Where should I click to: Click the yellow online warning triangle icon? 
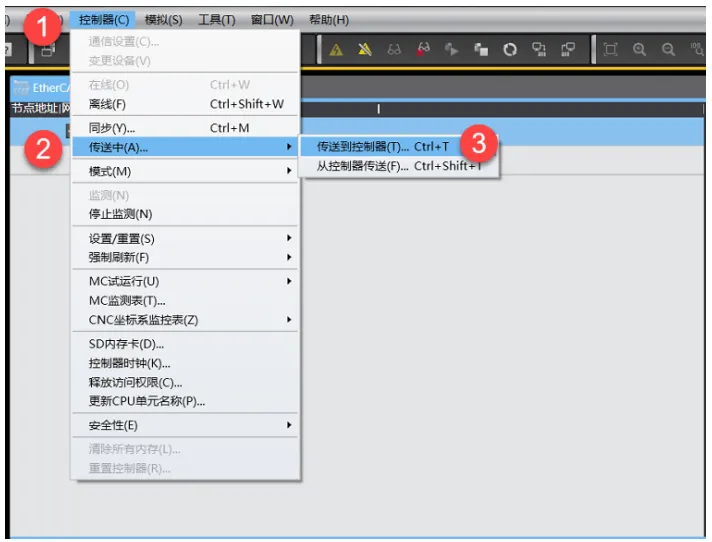click(x=337, y=50)
